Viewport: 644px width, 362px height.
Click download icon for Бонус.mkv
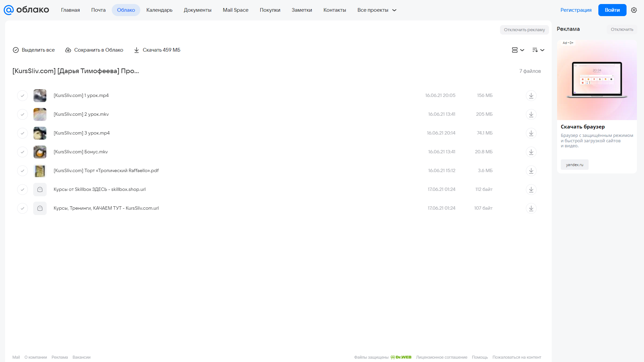click(531, 152)
